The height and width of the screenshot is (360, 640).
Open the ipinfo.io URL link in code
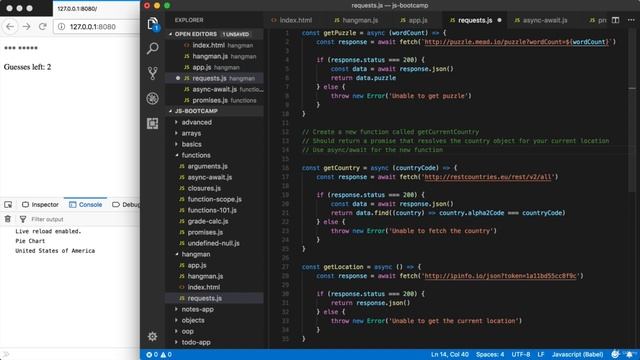pos(501,276)
